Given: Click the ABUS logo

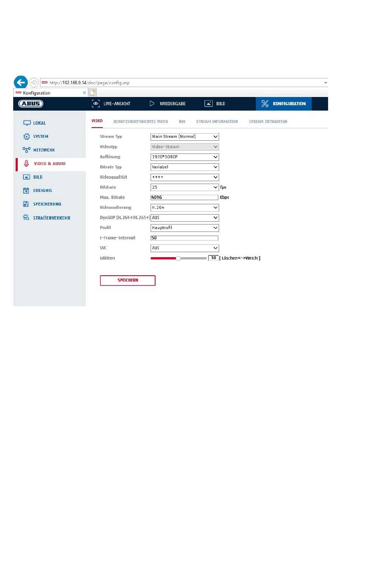Looking at the screenshot, I should [31, 104].
